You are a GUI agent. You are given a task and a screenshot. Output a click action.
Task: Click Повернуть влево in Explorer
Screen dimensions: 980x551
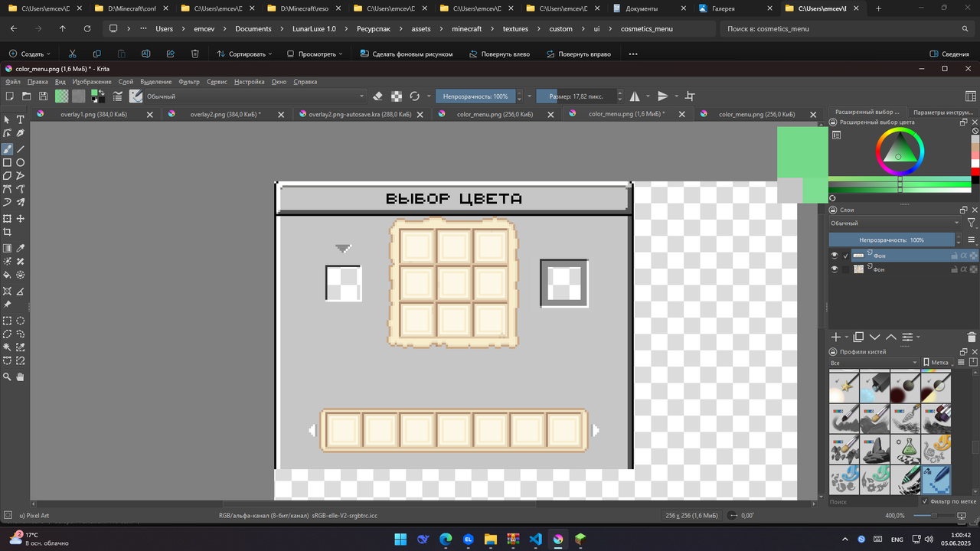499,54
